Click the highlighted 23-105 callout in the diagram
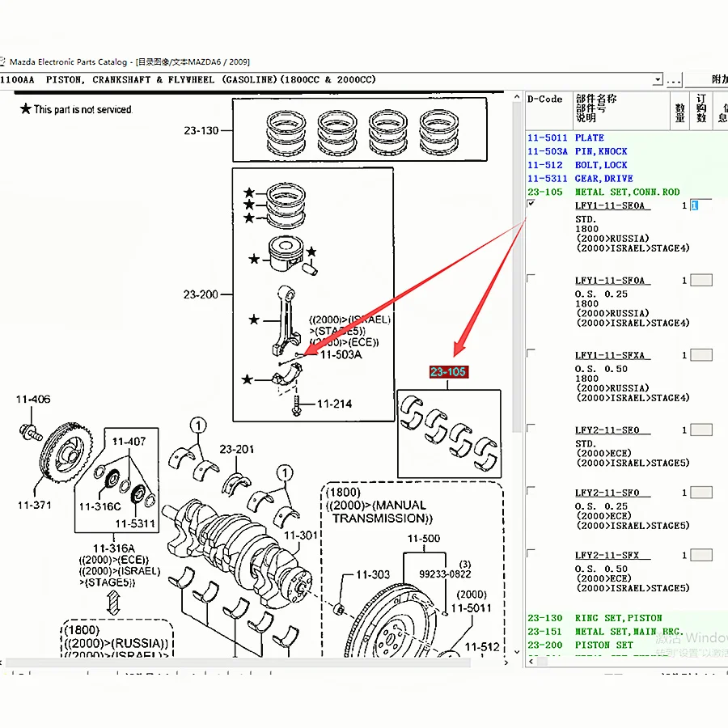The image size is (728, 728). coord(448,371)
